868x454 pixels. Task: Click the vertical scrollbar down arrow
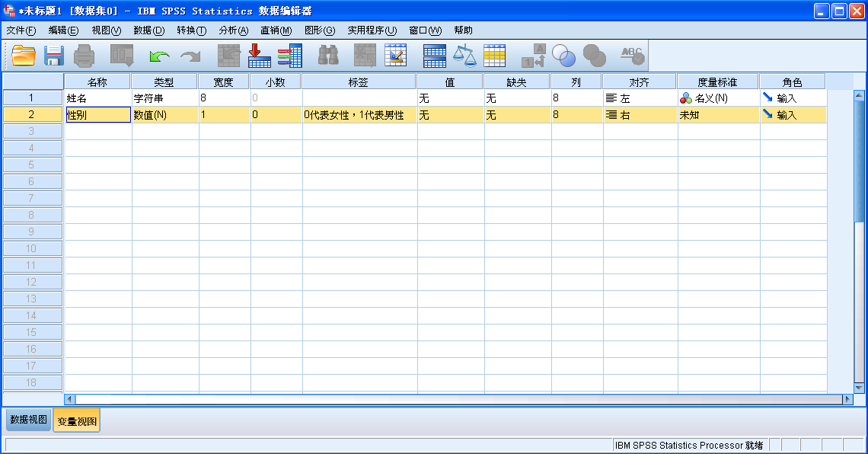pyautogui.click(x=860, y=388)
